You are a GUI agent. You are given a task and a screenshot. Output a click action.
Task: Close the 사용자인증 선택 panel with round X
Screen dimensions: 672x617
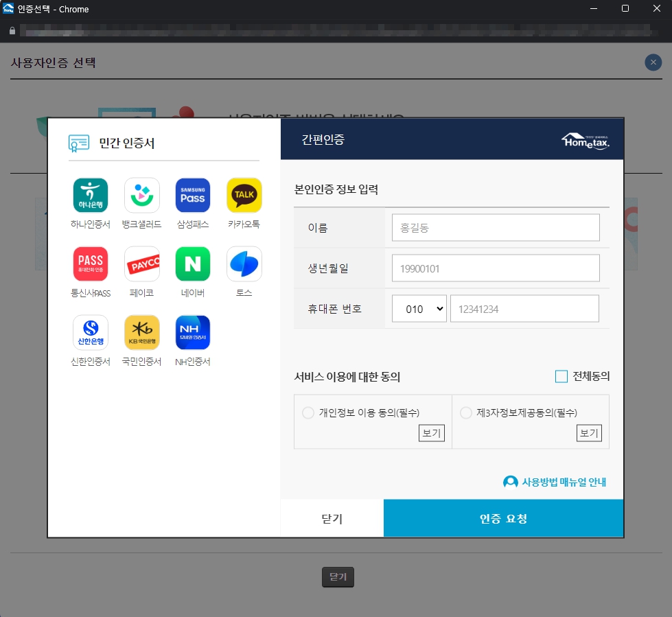click(653, 62)
